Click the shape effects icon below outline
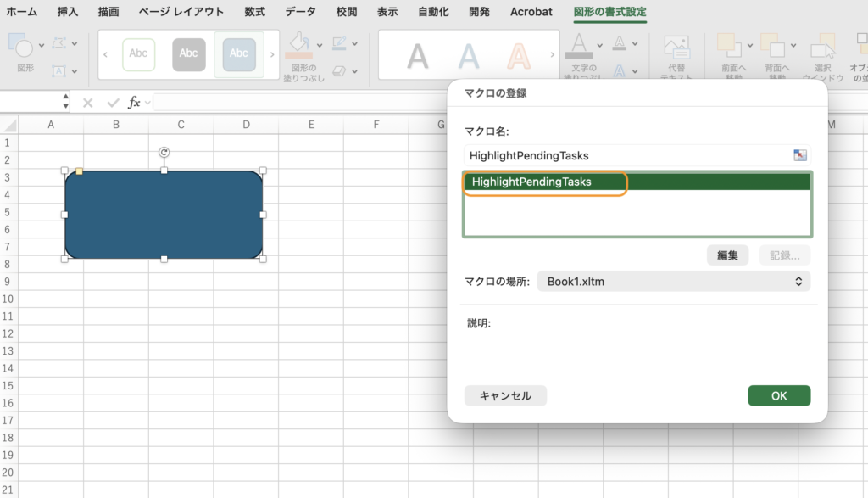 pos(339,71)
